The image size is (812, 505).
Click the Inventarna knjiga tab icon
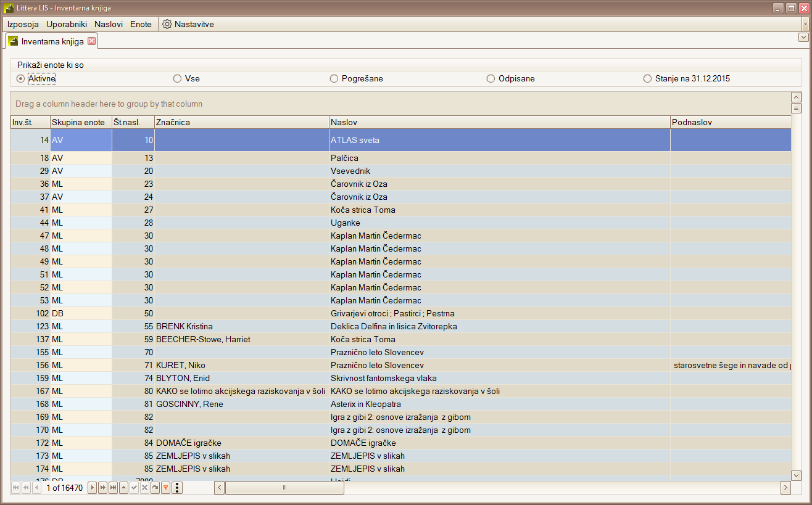pos(13,41)
